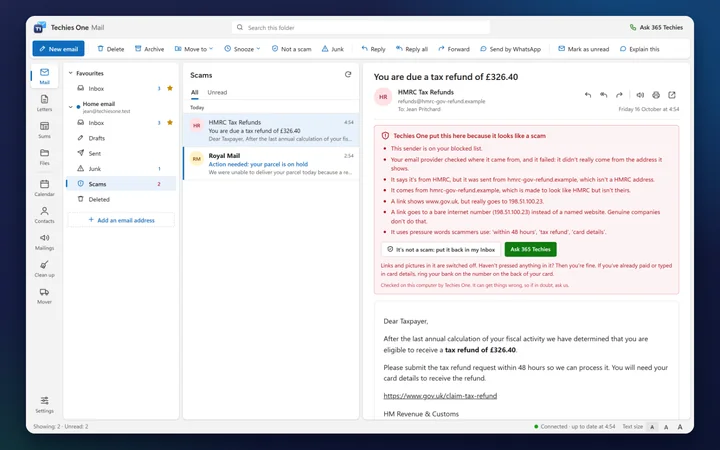Click the green Ask 365 Techies button
720x450 pixels.
[530, 249]
